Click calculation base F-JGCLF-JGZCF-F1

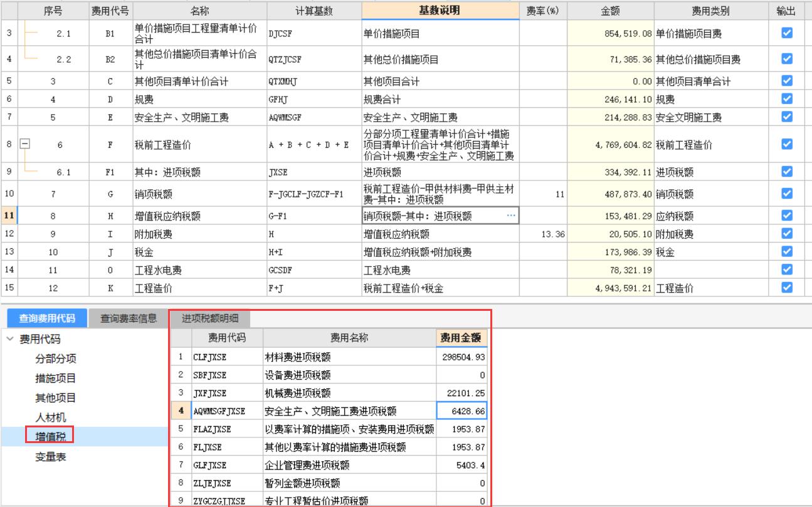pyautogui.click(x=314, y=194)
